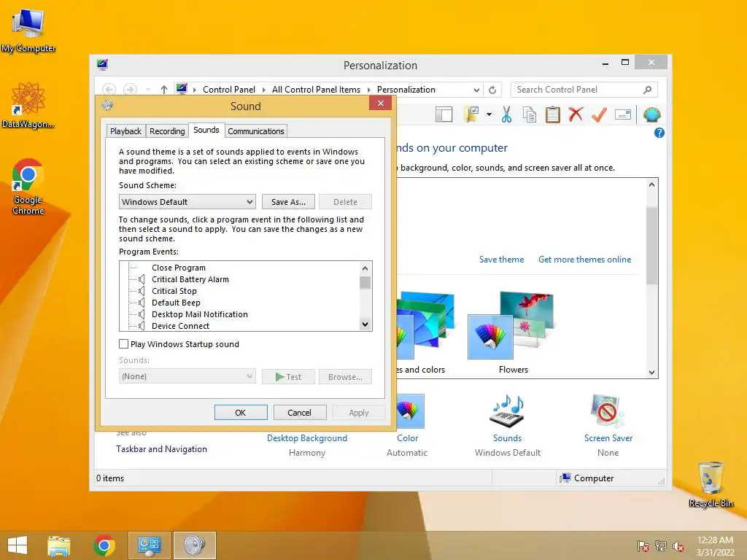Screen dimensions: 747x560
Task: Open Taskbar and Navigation link
Action: pos(161,449)
